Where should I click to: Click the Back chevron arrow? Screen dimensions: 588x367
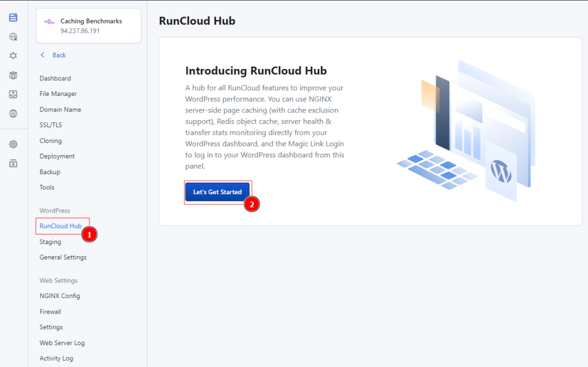pos(42,55)
